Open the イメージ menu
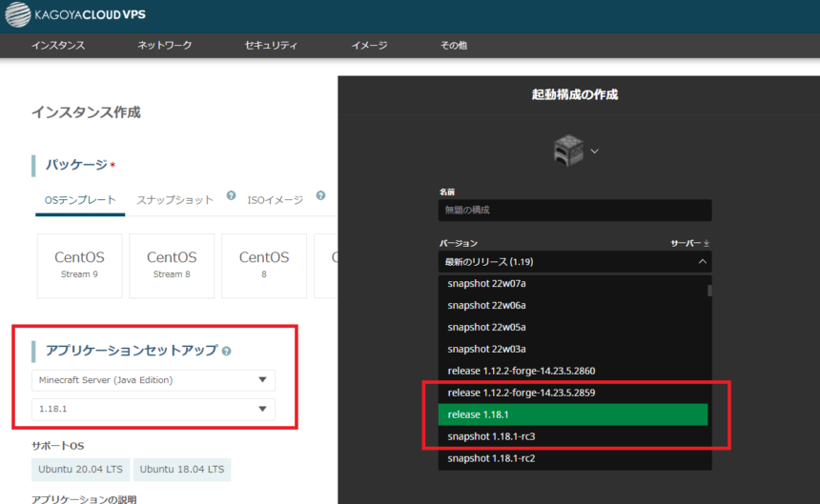820x504 pixels. [x=369, y=46]
